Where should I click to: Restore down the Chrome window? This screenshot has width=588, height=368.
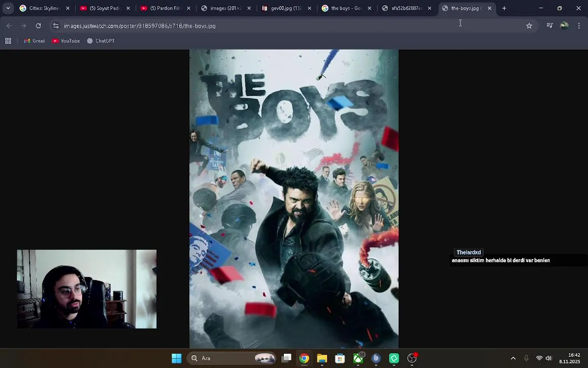(x=559, y=8)
